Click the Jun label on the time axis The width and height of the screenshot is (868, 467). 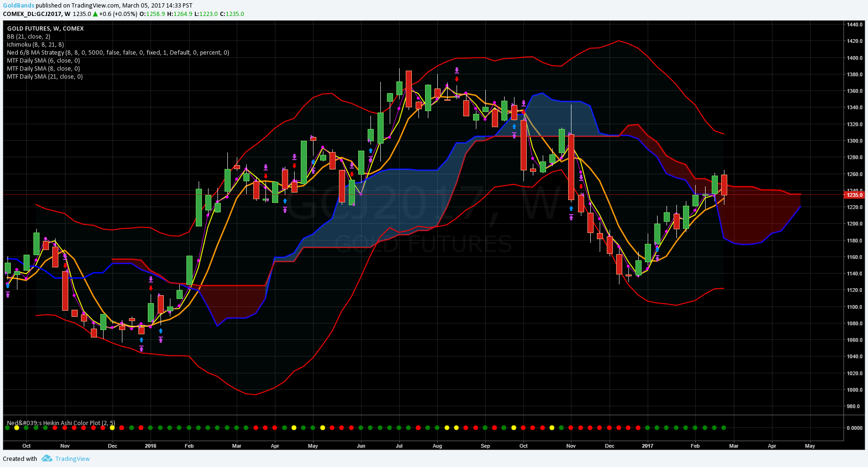(361, 446)
